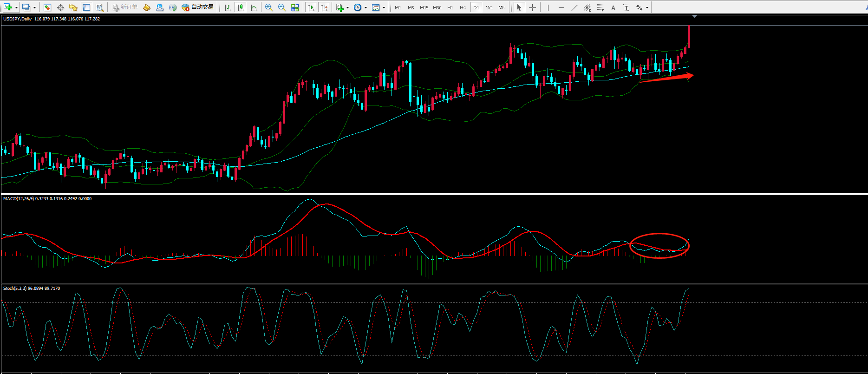Viewport: 868px width, 374px height.
Task: Click the 新订单 new order button
Action: click(125, 7)
